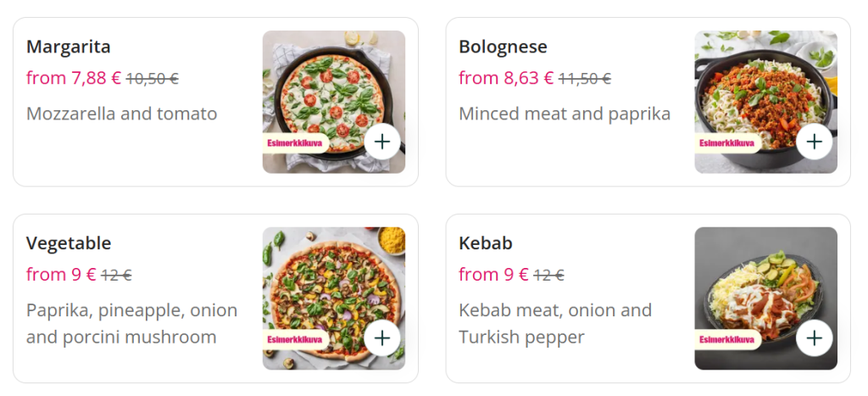Add Kebab dish with plus icon
This screenshot has width=868, height=396.
[x=815, y=337]
